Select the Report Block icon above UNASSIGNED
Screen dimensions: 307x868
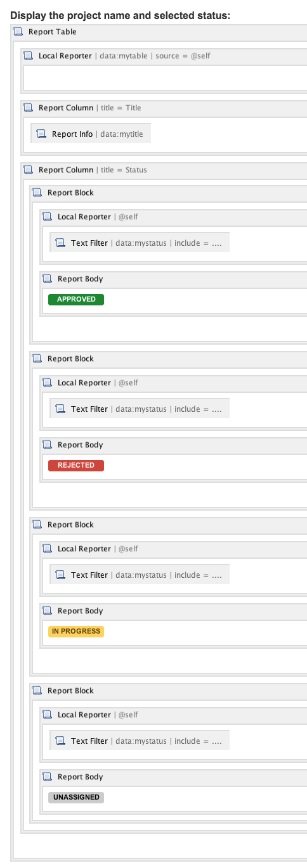point(37,691)
